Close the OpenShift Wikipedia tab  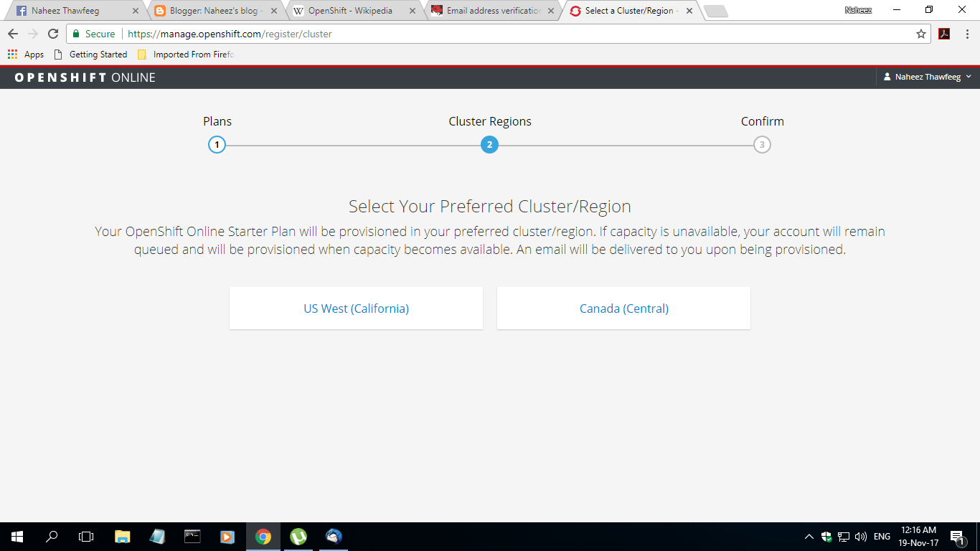coord(412,11)
